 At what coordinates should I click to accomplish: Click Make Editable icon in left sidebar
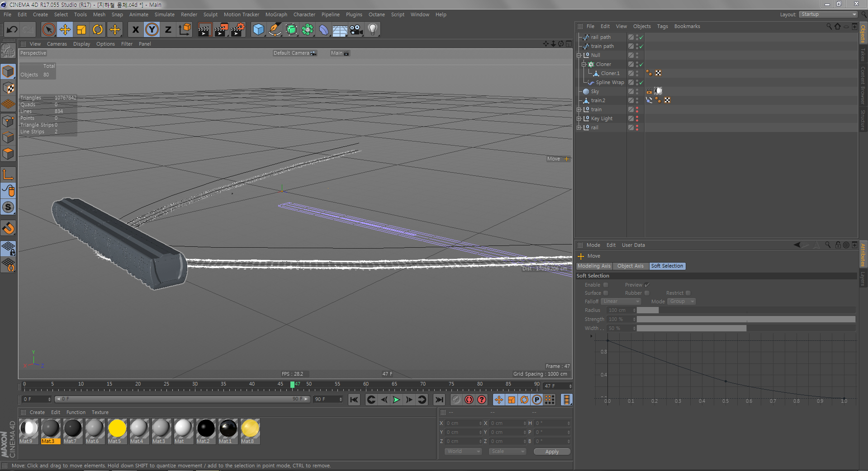coord(8,51)
